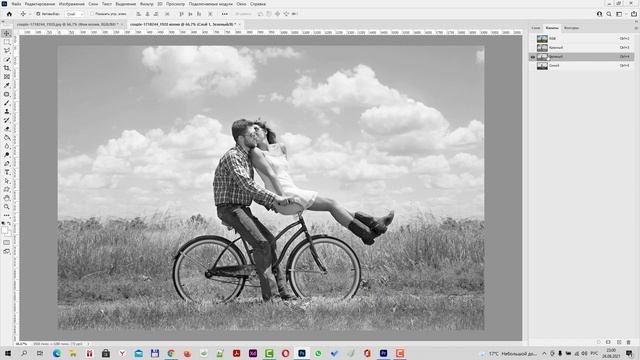The height and width of the screenshot is (360, 640).
Task: Select the Move tool in the toolbox
Action: [x=7, y=33]
